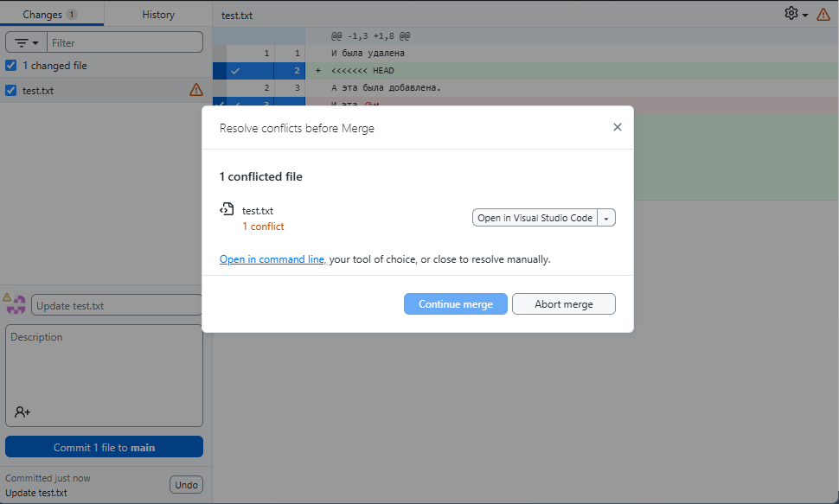Click the Continue merge button
This screenshot has height=504, width=839.
(x=455, y=304)
